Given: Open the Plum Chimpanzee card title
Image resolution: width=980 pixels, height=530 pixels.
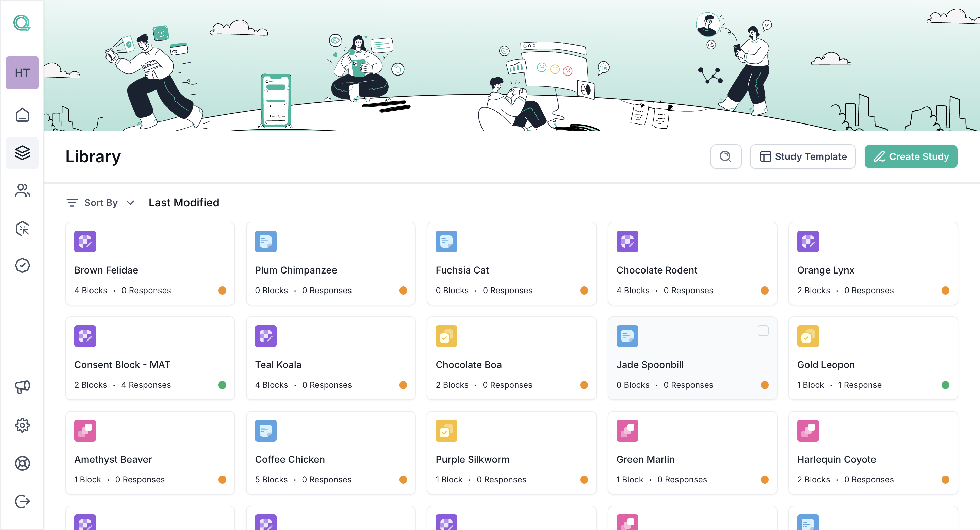Looking at the screenshot, I should click(296, 270).
